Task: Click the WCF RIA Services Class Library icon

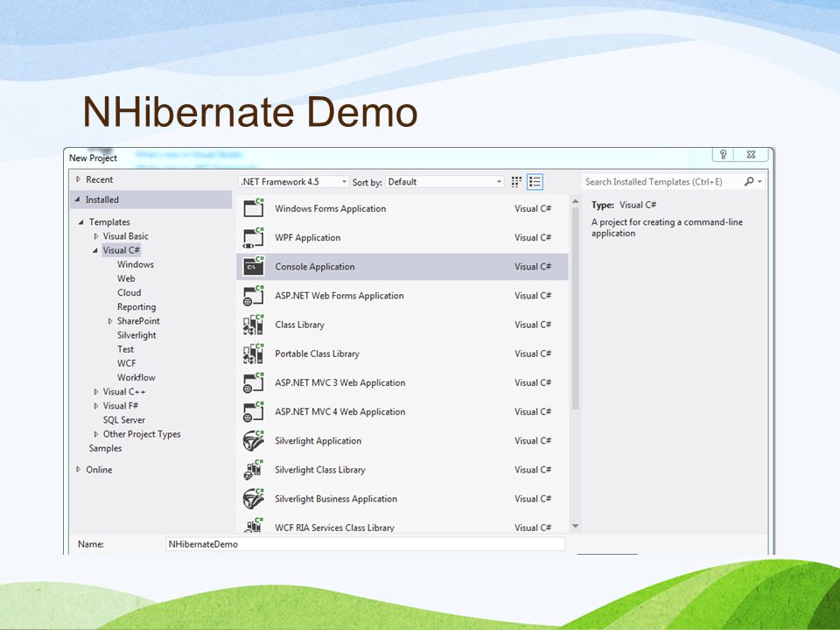Action: pos(254,525)
